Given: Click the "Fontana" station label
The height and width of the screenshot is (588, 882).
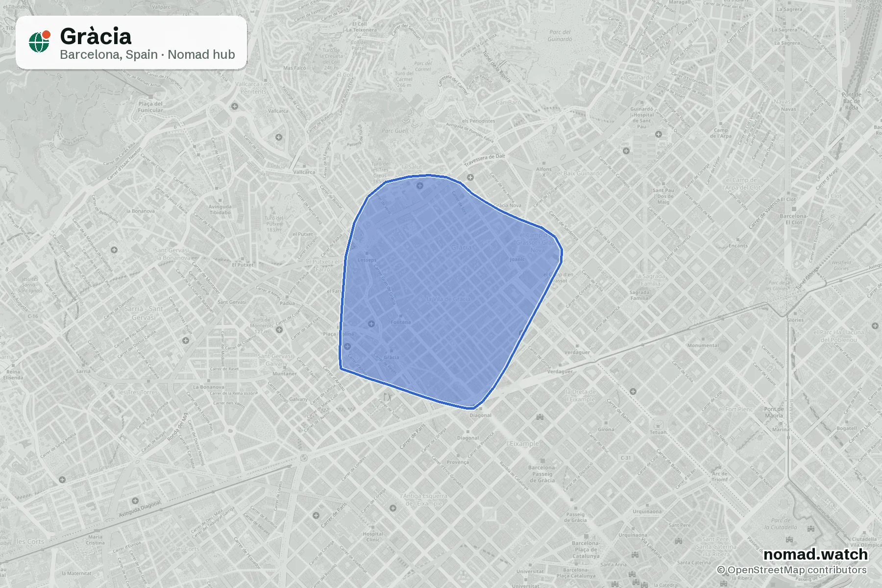Looking at the screenshot, I should click(x=401, y=322).
